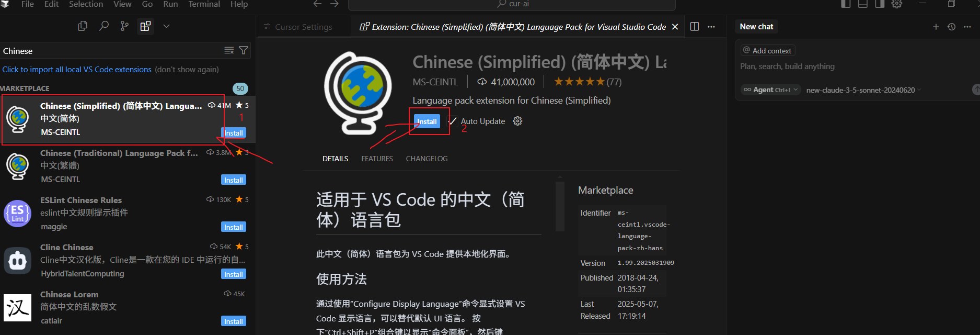This screenshot has width=980, height=335.
Task: Open the Edit menu
Action: click(51, 4)
